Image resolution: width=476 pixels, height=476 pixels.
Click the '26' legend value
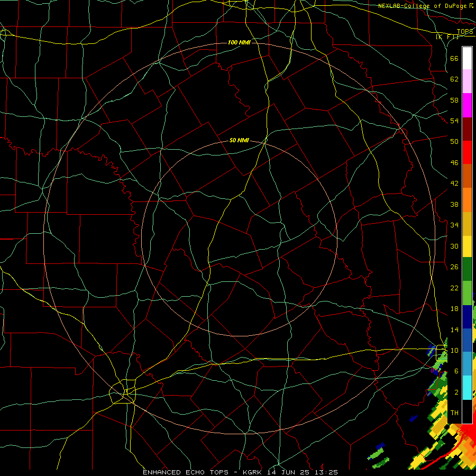tap(454, 267)
